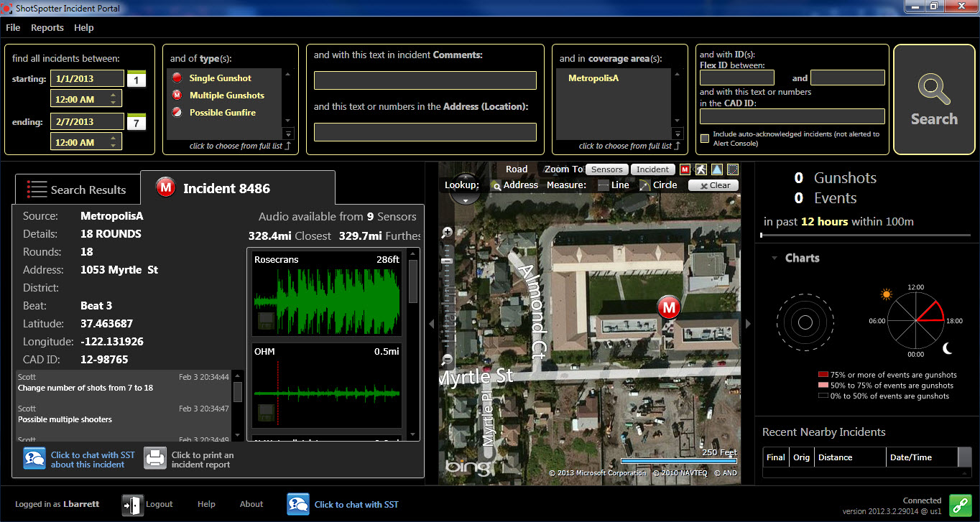Viewport: 980px width, 522px height.
Task: Enable Include auto-acknowledged incidents checkbox
Action: (x=704, y=138)
